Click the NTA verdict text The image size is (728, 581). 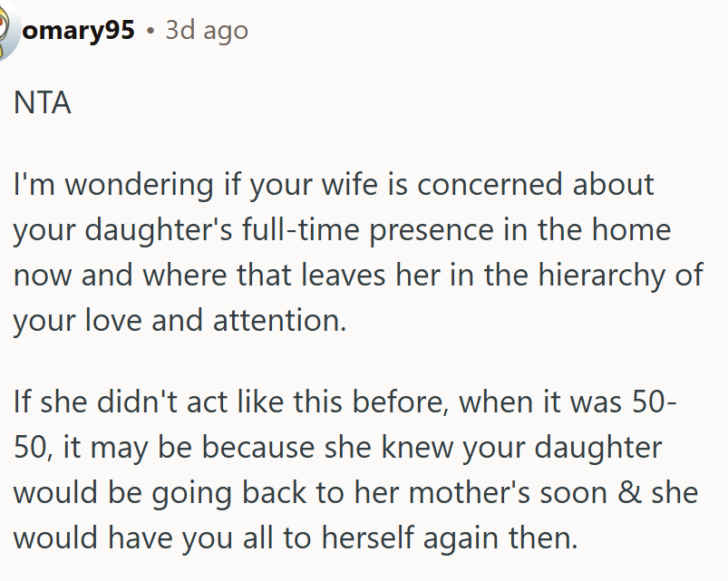pos(42,103)
